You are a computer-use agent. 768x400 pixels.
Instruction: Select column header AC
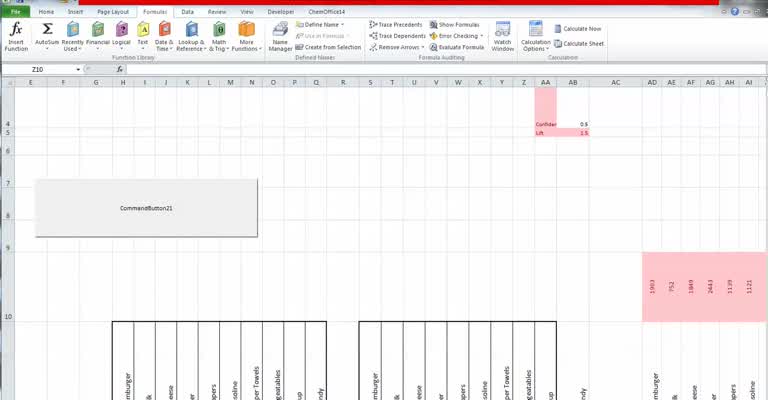[616, 83]
